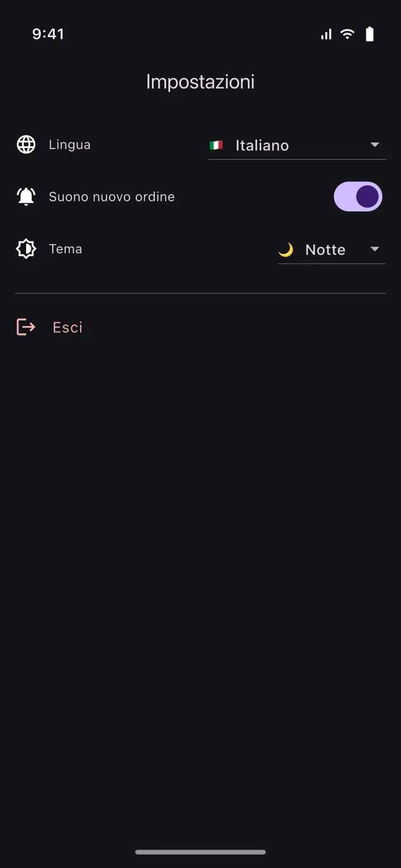This screenshot has width=401, height=868.
Task: Click the globe icon beside Lingua
Action: (x=26, y=145)
